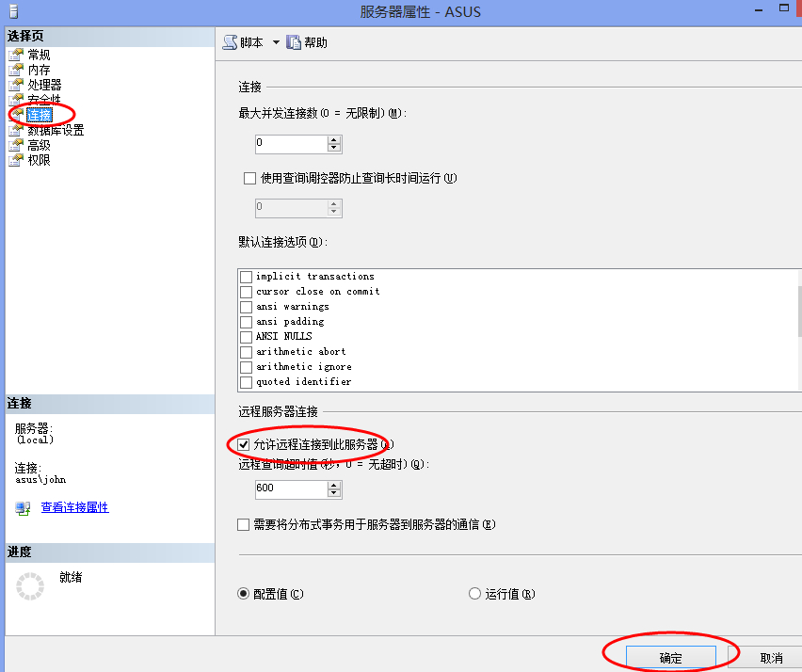Click the 内存 page icon
Viewport: 802px width, 672px height.
[16, 70]
